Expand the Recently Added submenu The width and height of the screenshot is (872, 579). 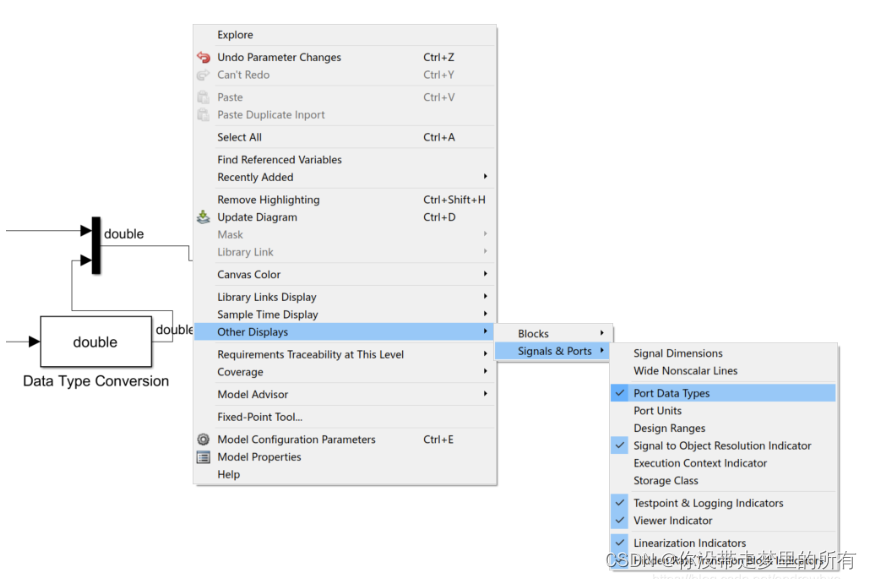[x=345, y=177]
